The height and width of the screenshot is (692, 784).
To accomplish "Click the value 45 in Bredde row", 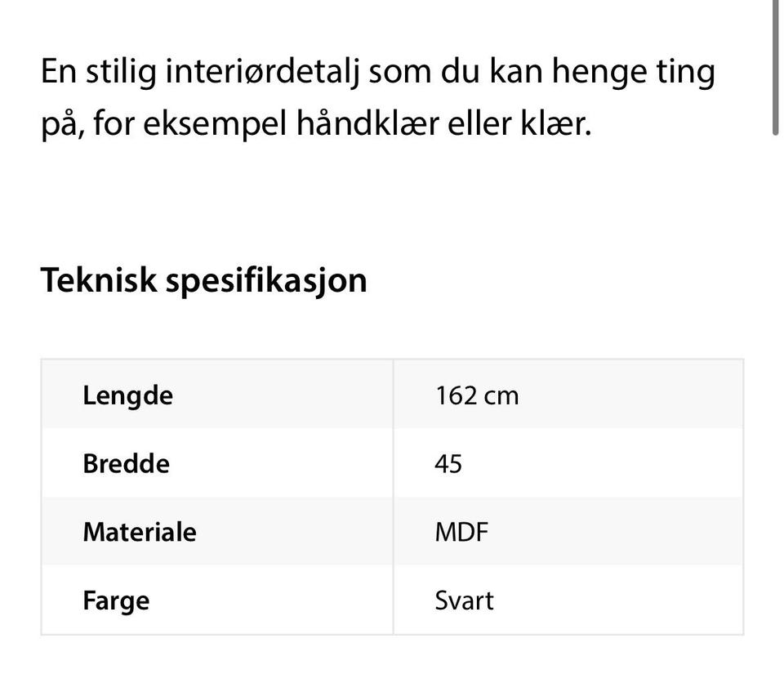I will pos(448,464).
